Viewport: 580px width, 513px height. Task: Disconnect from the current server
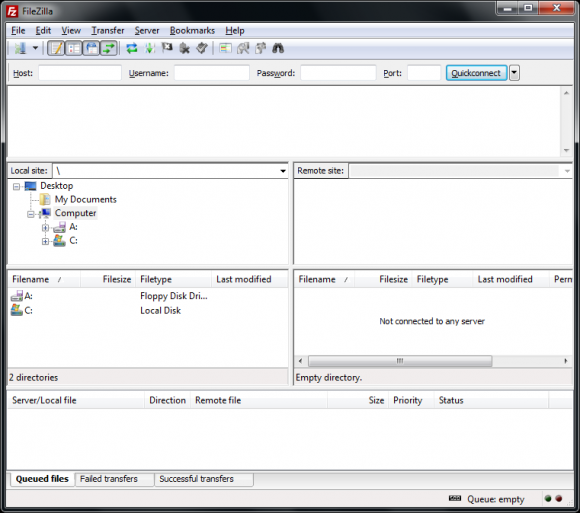pyautogui.click(x=184, y=48)
